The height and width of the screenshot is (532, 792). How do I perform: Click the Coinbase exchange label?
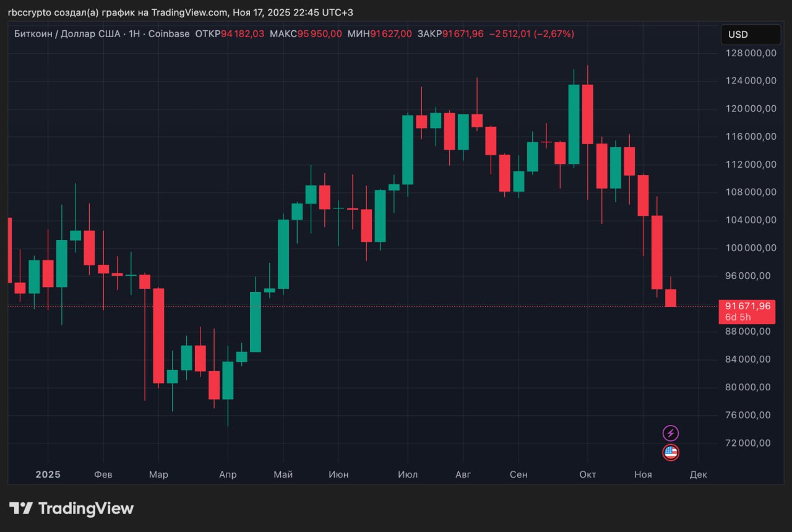tap(168, 34)
